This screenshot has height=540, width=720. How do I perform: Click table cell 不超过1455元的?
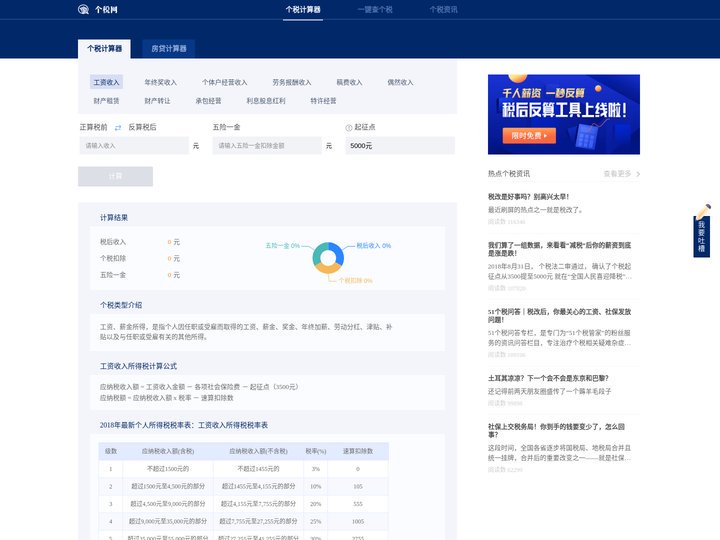(x=258, y=469)
